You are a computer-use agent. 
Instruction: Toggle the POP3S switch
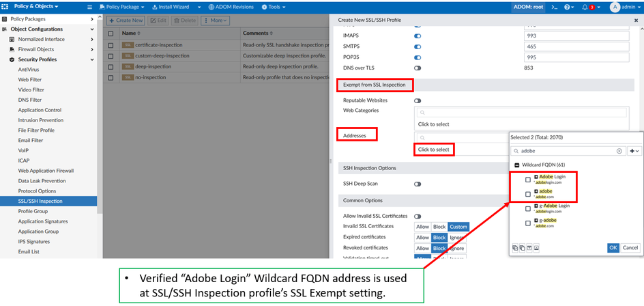tap(418, 57)
